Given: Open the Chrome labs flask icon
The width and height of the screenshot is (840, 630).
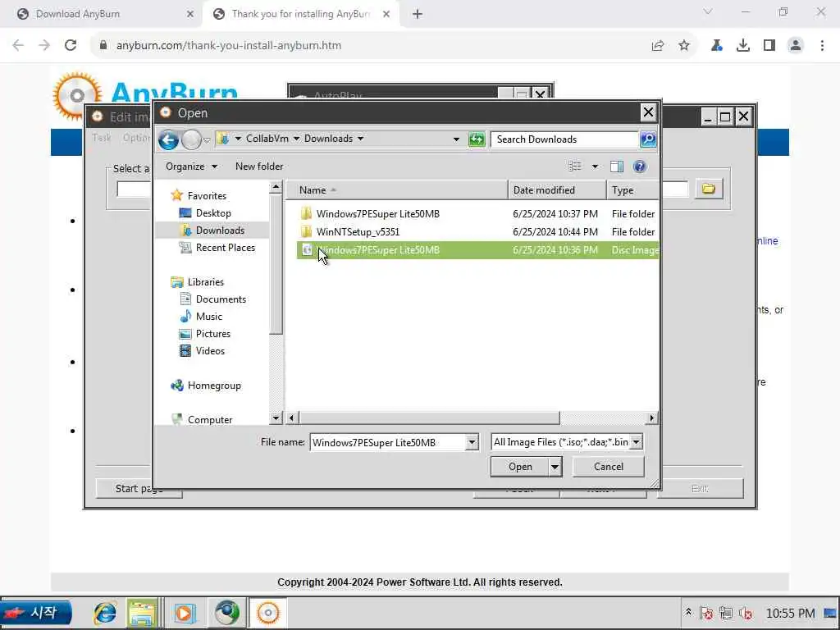Looking at the screenshot, I should [717, 46].
